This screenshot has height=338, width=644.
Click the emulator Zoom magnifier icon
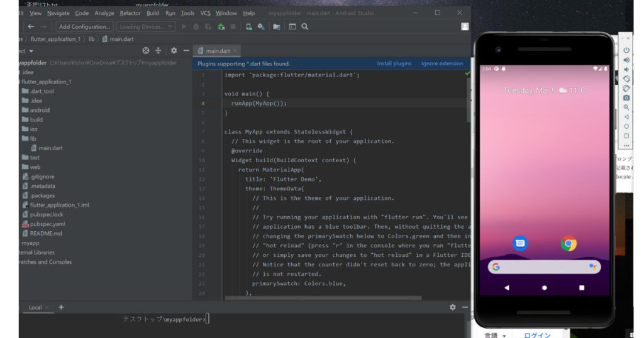(626, 107)
